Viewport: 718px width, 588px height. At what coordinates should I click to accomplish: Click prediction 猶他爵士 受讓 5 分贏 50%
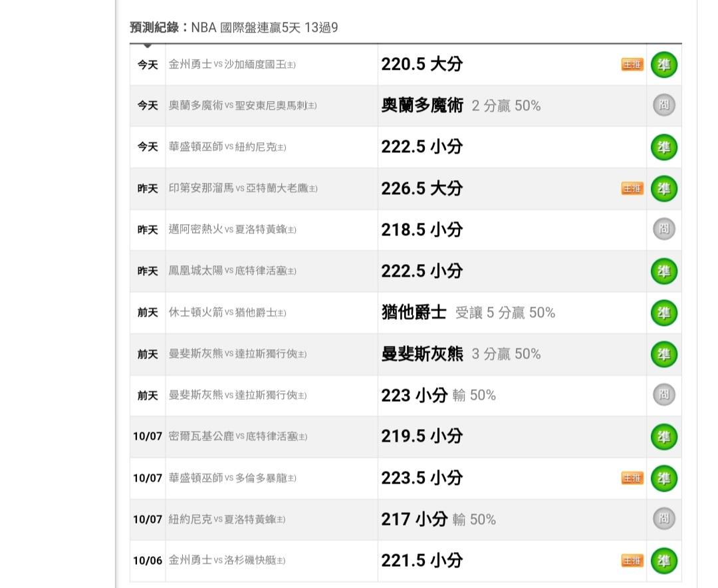point(468,313)
